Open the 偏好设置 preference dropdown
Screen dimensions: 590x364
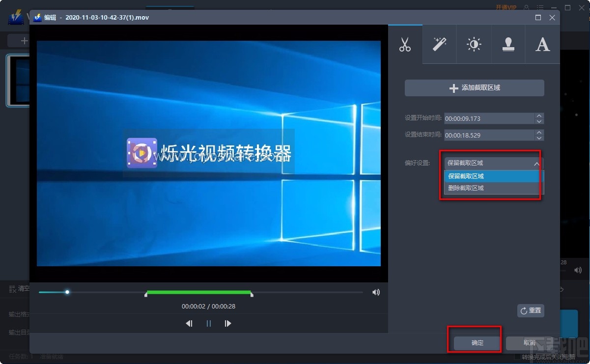[x=491, y=163]
